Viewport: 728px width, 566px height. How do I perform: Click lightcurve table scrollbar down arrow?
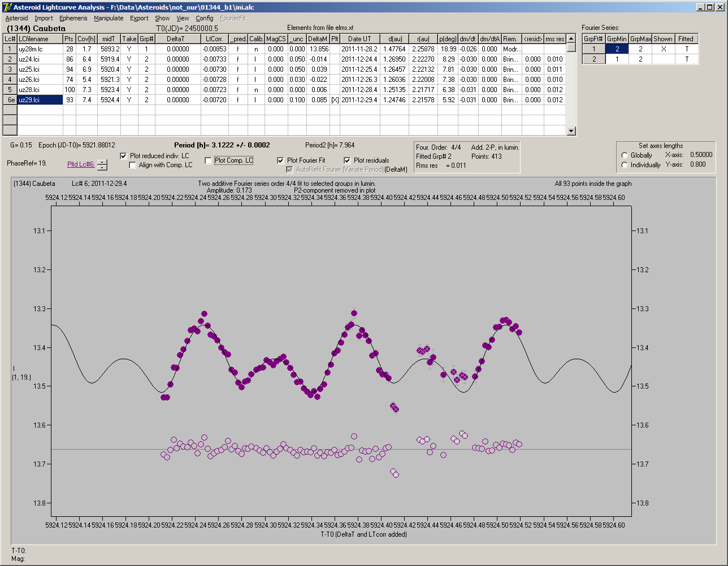571,131
